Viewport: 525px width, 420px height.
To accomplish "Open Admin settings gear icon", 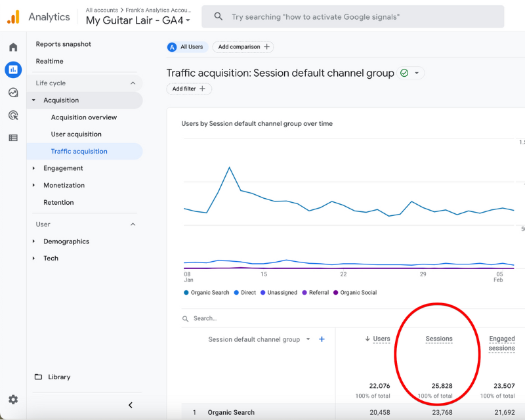I will click(x=13, y=400).
